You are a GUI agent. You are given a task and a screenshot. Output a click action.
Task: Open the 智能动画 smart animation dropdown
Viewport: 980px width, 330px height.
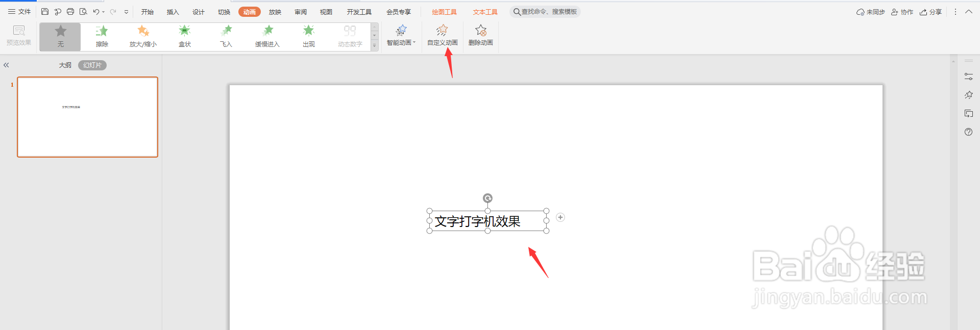click(x=401, y=36)
